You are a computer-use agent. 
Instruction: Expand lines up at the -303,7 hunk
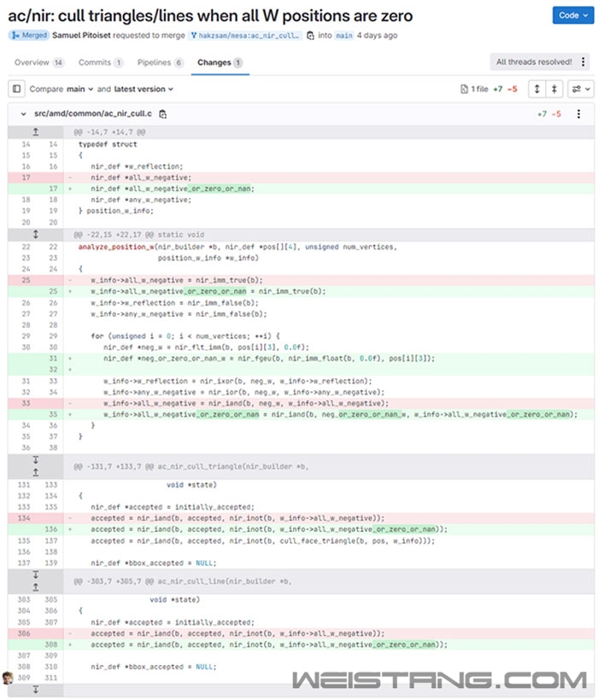click(36, 587)
